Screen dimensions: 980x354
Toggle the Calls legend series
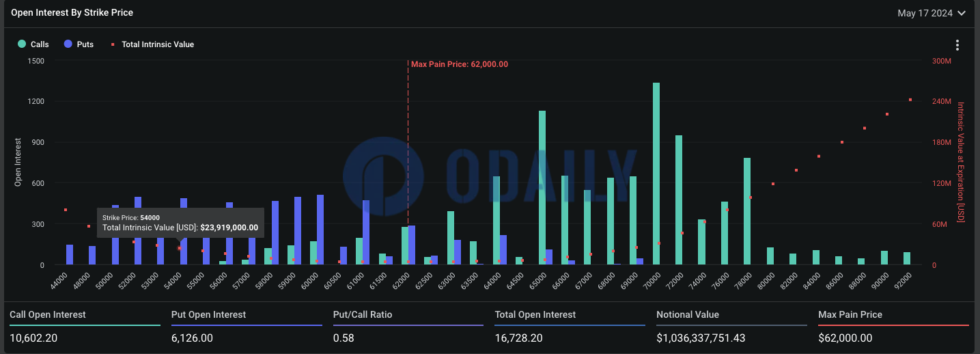click(x=33, y=44)
